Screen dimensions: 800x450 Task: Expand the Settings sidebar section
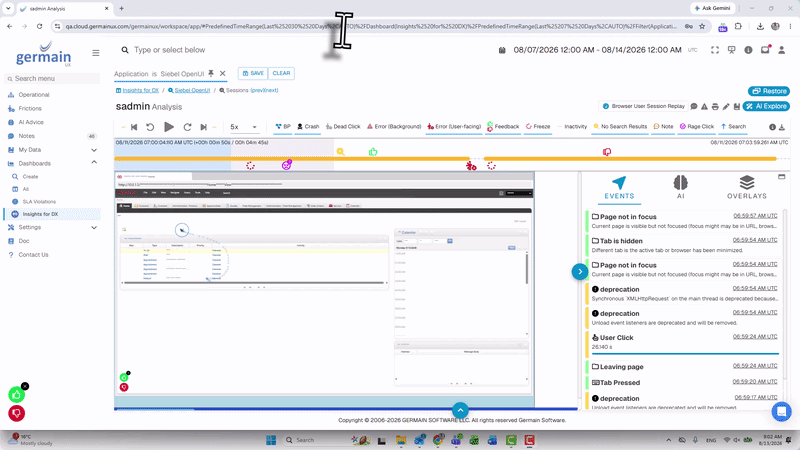click(x=94, y=228)
